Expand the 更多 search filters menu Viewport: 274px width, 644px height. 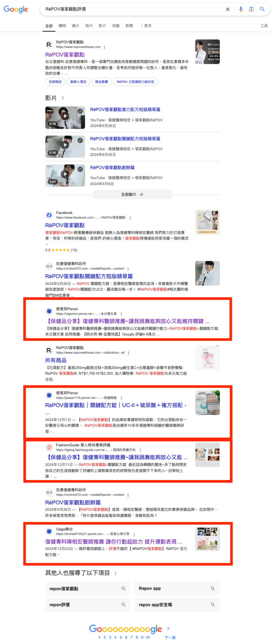coord(146,26)
